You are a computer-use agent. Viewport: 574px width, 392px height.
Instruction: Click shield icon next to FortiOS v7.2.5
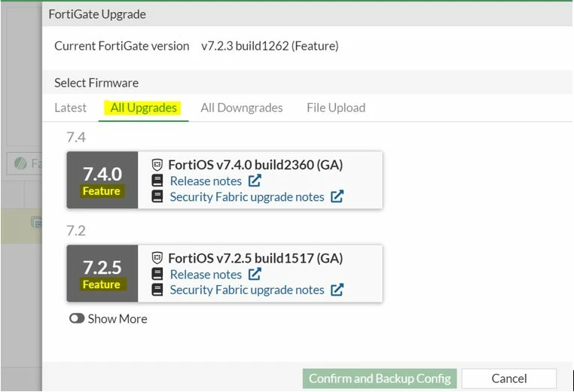(157, 258)
